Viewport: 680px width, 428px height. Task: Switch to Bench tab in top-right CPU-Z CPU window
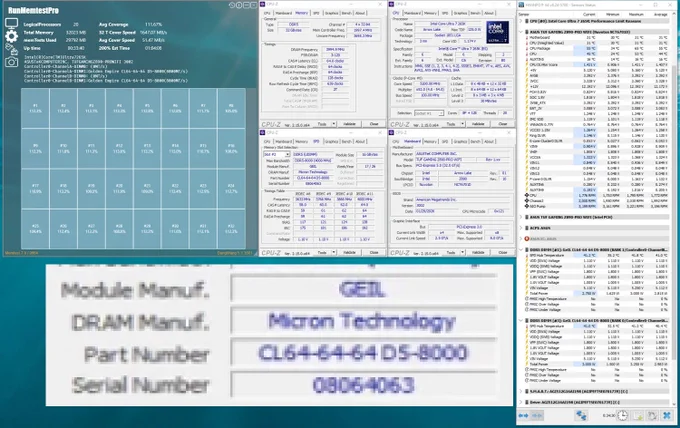coord(475,13)
